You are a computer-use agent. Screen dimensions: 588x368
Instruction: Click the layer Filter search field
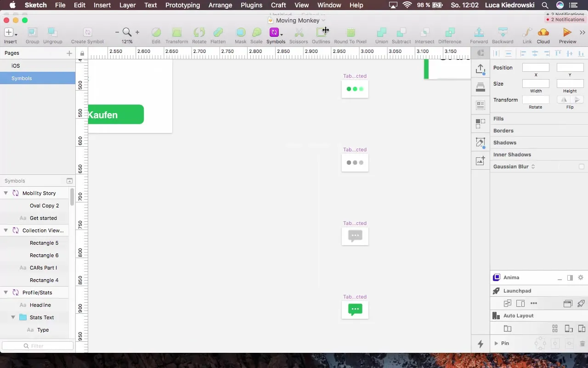coord(38,346)
